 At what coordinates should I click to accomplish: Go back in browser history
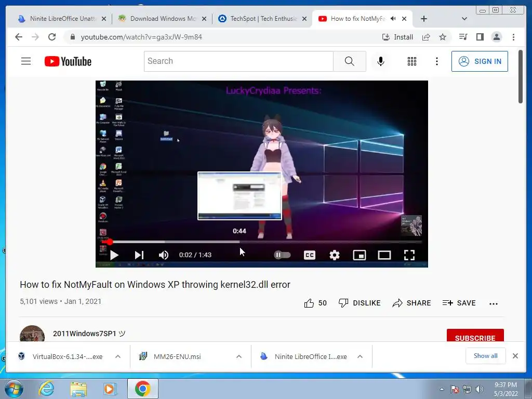(19, 37)
